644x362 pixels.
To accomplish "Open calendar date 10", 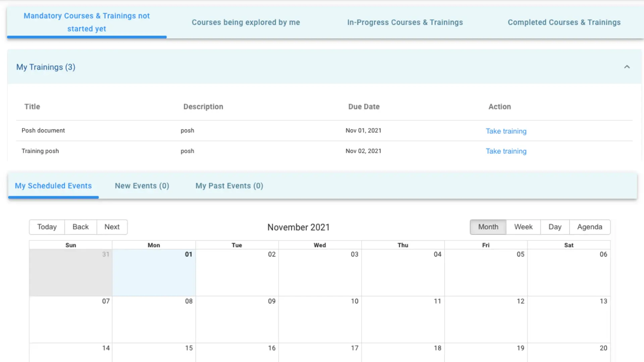I will 355,301.
